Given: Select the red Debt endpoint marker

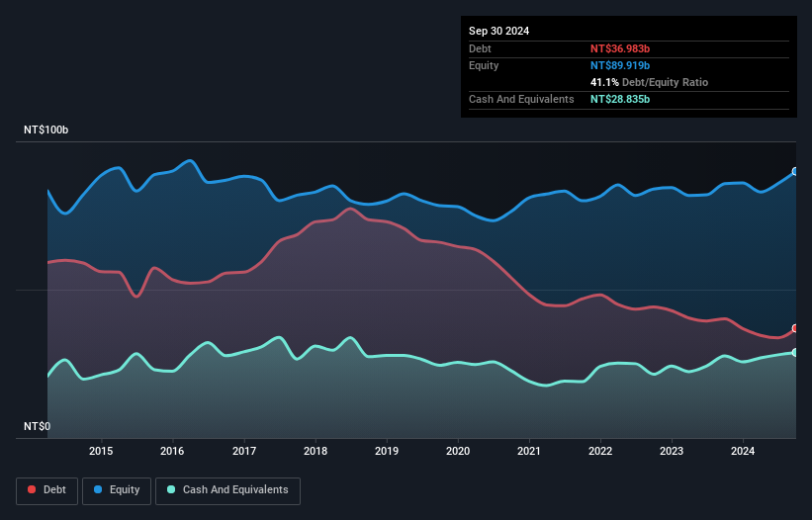Looking at the screenshot, I should pyautogui.click(x=795, y=328).
